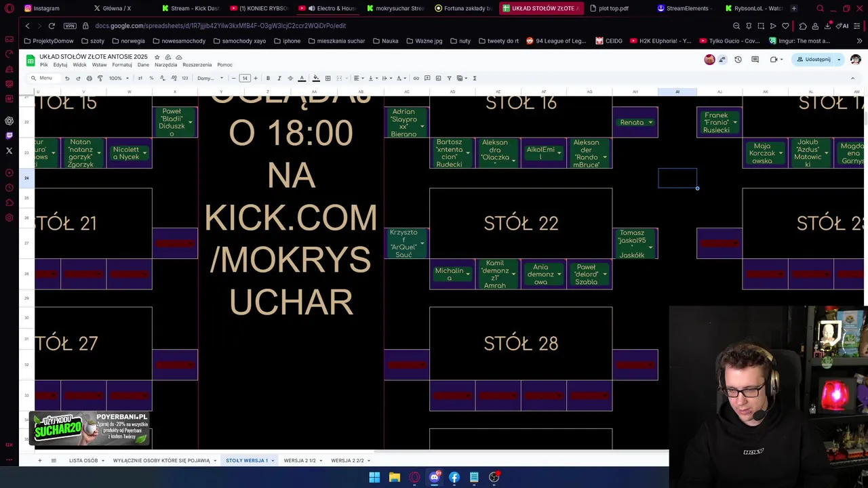Decrease font size with the minus button
Image resolution: width=868 pixels, height=488 pixels.
pyautogui.click(x=233, y=78)
